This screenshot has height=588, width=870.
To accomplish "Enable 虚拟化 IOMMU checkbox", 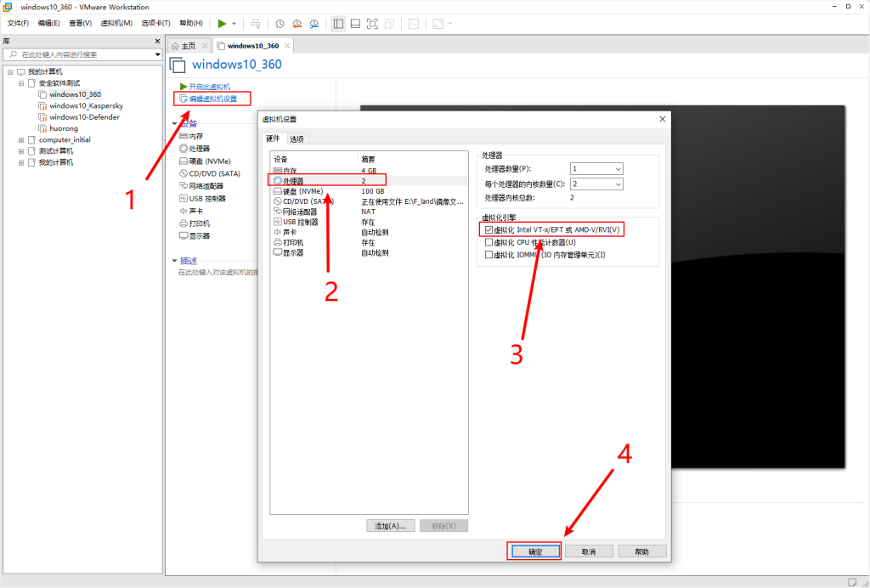I will point(489,255).
